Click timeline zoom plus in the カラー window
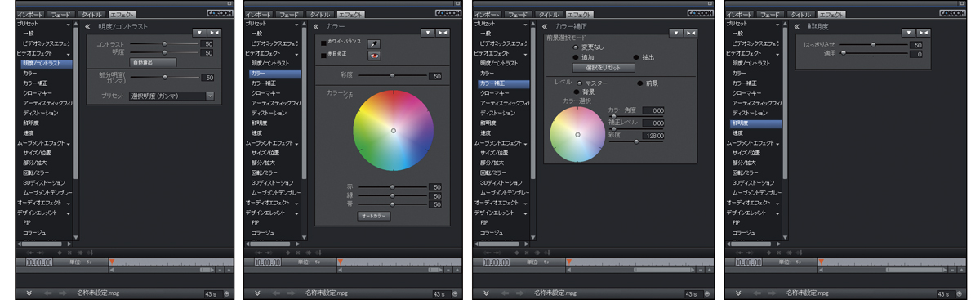The height and width of the screenshot is (300, 980). 458,270
